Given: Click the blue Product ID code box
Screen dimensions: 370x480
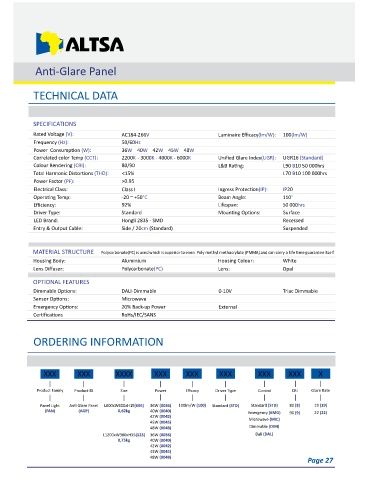Looking at the screenshot, I should [x=83, y=374].
